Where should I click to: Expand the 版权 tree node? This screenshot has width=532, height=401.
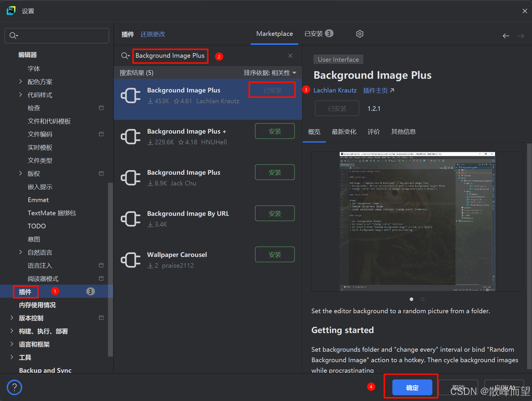[x=20, y=173]
